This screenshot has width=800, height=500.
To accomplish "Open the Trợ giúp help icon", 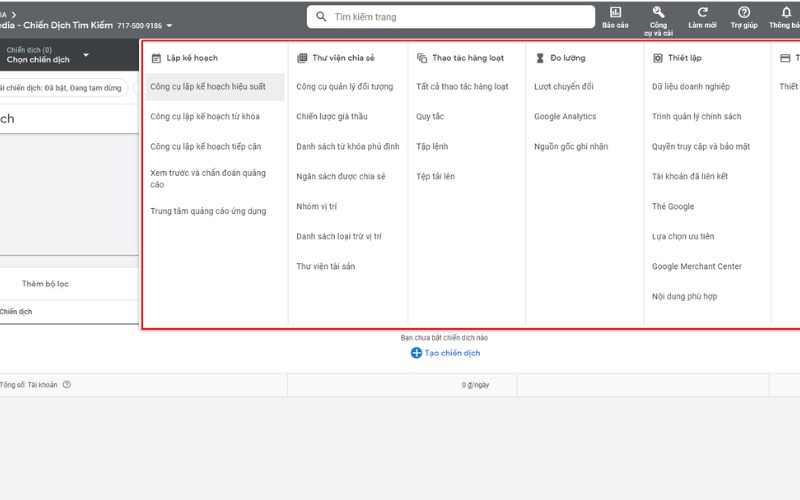I will 743,12.
